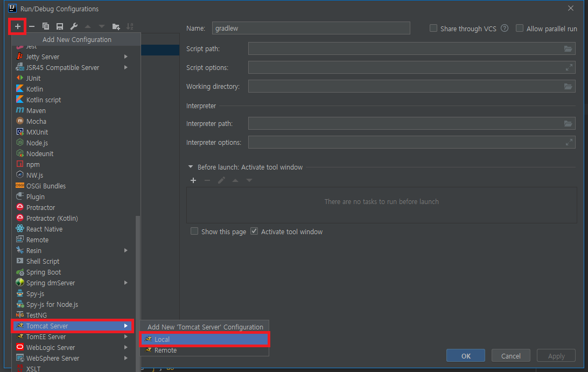The image size is (588, 372).
Task: Toggle the Show this page checkbox
Action: coord(194,231)
